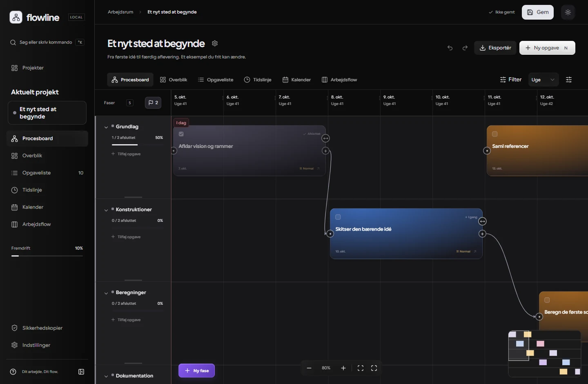Click the Ny fase button
The image size is (588, 384).
(x=196, y=371)
